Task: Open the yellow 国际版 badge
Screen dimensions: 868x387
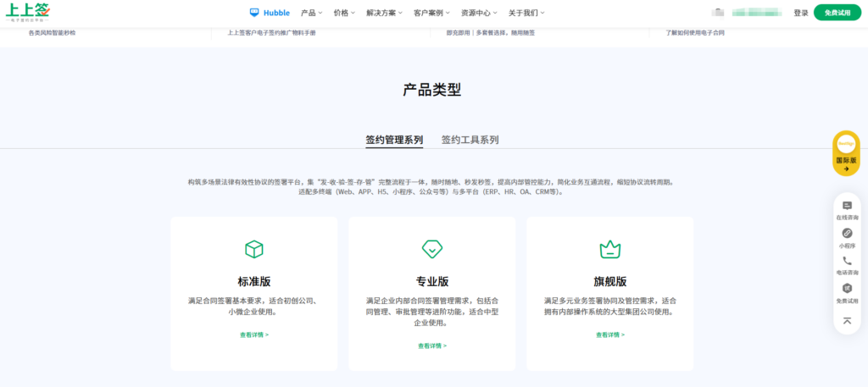Action: 846,152
